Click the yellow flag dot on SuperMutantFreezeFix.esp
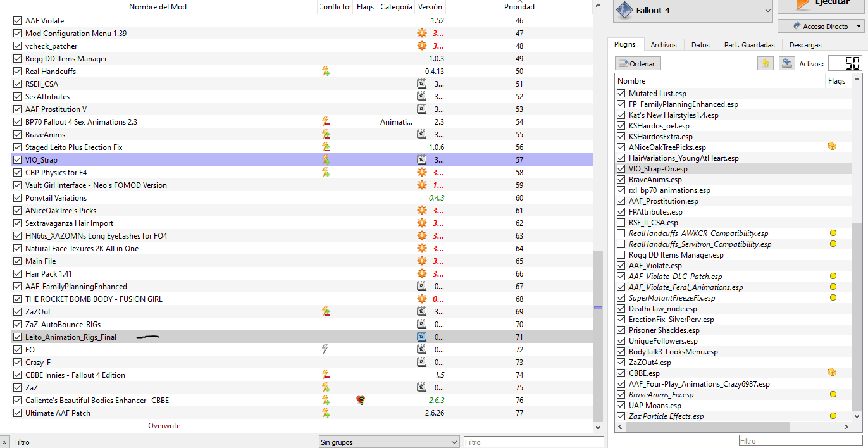The width and height of the screenshot is (868, 448). tap(833, 298)
